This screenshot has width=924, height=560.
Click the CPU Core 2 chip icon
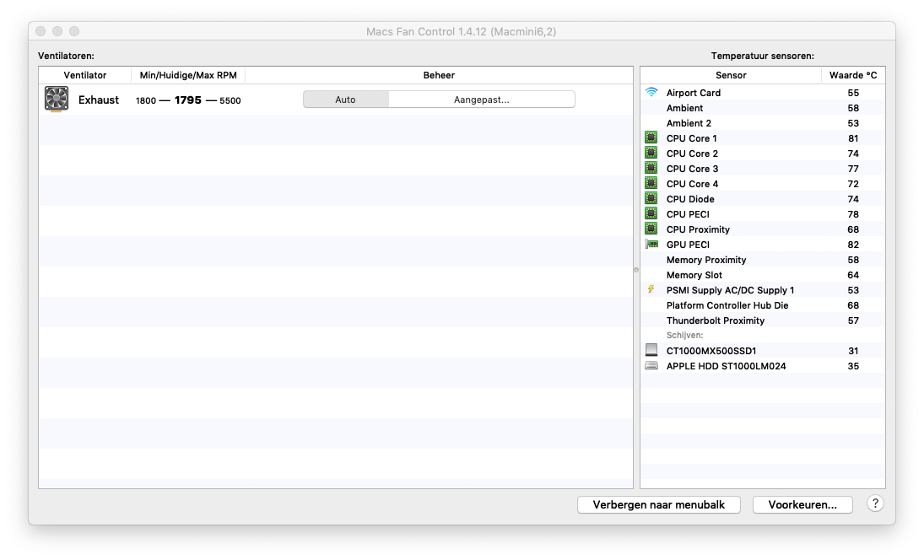[x=651, y=153]
